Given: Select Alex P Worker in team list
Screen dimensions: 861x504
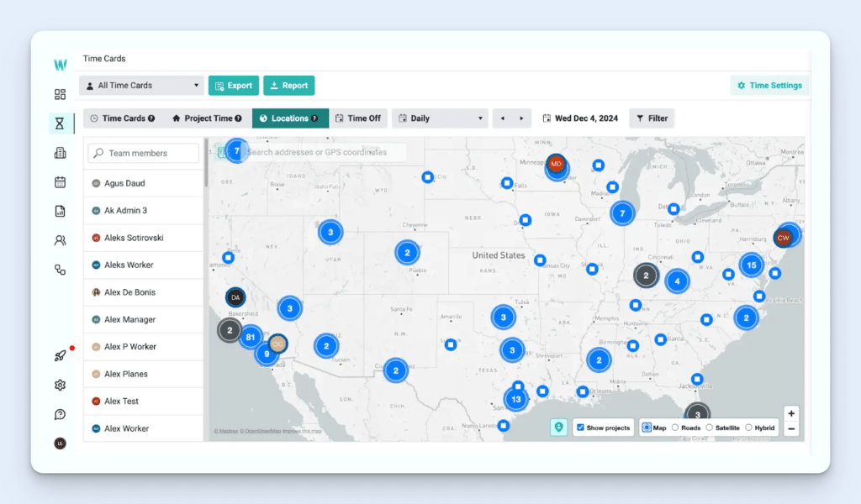Looking at the screenshot, I should coord(143,347).
